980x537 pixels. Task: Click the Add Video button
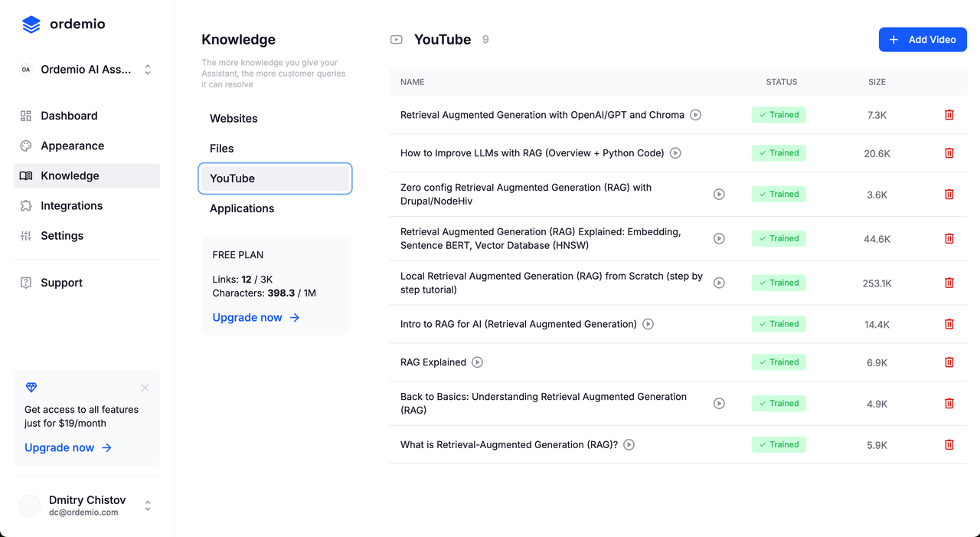click(923, 40)
